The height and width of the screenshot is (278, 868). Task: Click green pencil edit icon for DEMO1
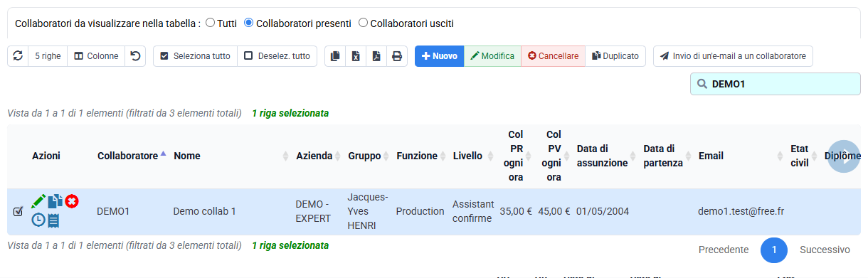pos(38,202)
